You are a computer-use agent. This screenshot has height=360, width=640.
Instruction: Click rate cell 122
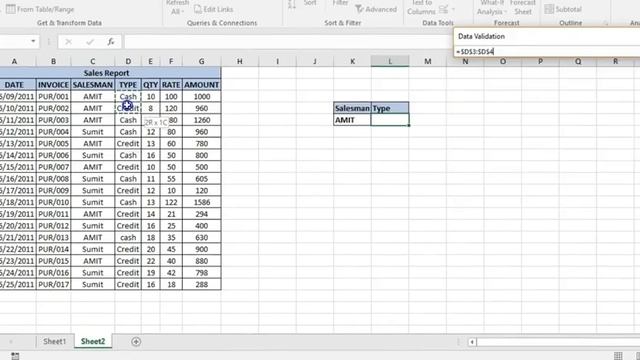(x=171, y=202)
